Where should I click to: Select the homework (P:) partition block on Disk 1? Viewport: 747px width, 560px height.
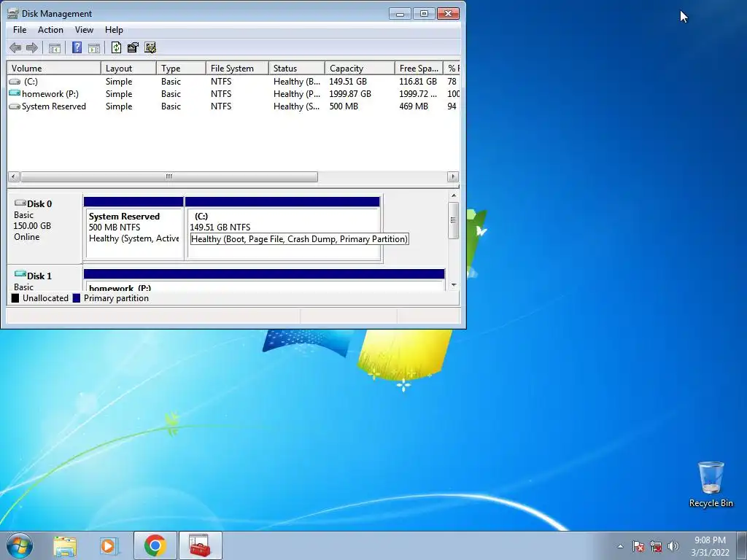(264, 280)
